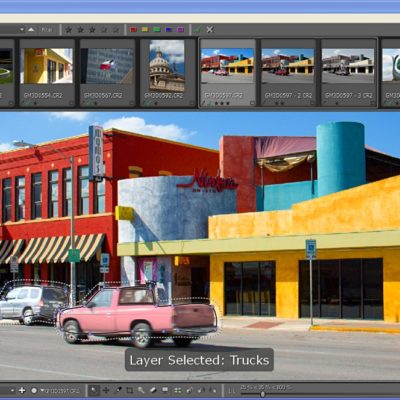Open the sort dropdown arrow beside the up arrow

[x=22, y=30]
